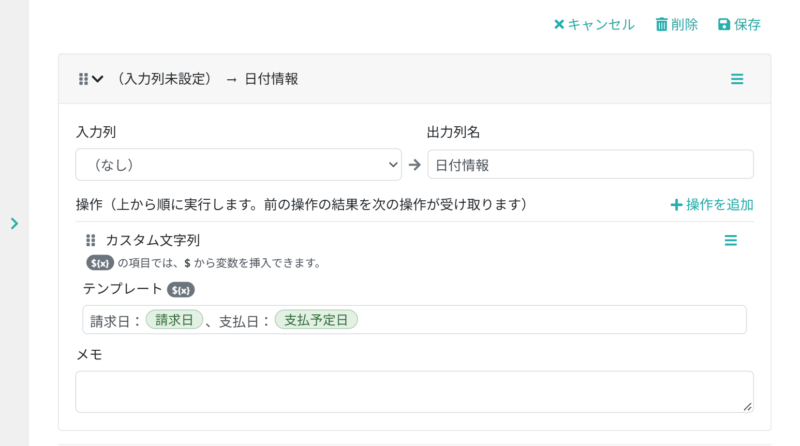Click the 出力列名 field containing 日付情報
This screenshot has width=800, height=446.
pos(590,164)
